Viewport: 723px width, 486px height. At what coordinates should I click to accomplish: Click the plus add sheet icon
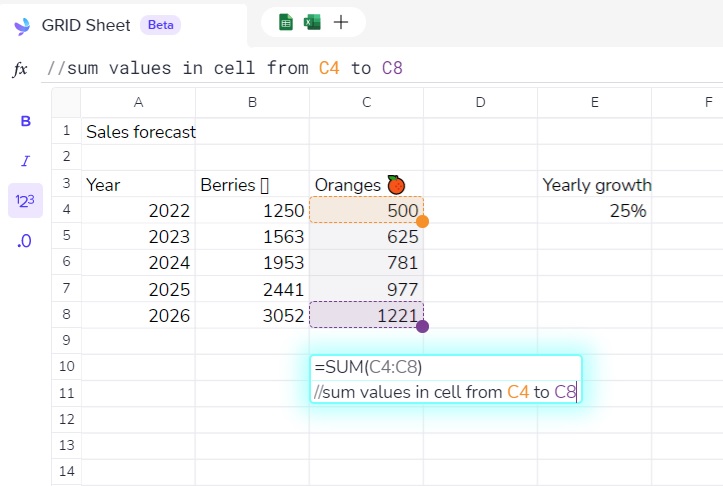click(x=341, y=22)
